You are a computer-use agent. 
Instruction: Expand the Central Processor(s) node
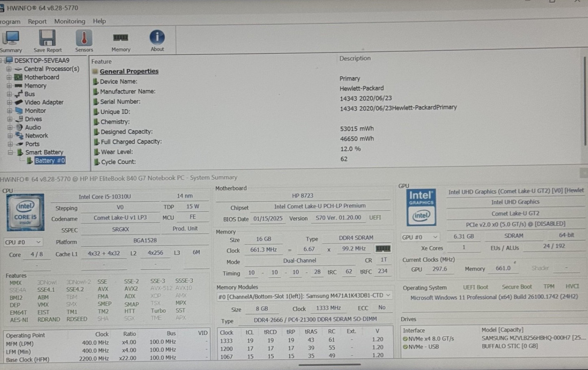coord(9,69)
